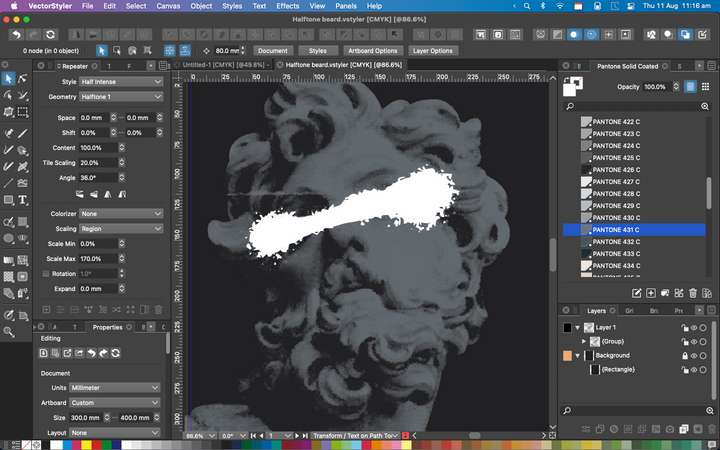Open the Geometry dropdown showing Halftone 1
Viewport: 720px width, 450px height.
pos(121,97)
